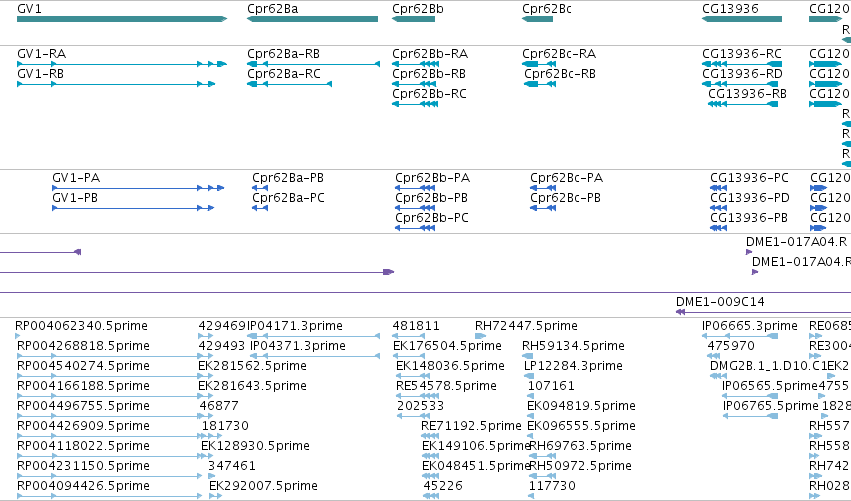This screenshot has width=851, height=501.
Task: Click the IP04171.3prime EST label
Action: (x=295, y=326)
